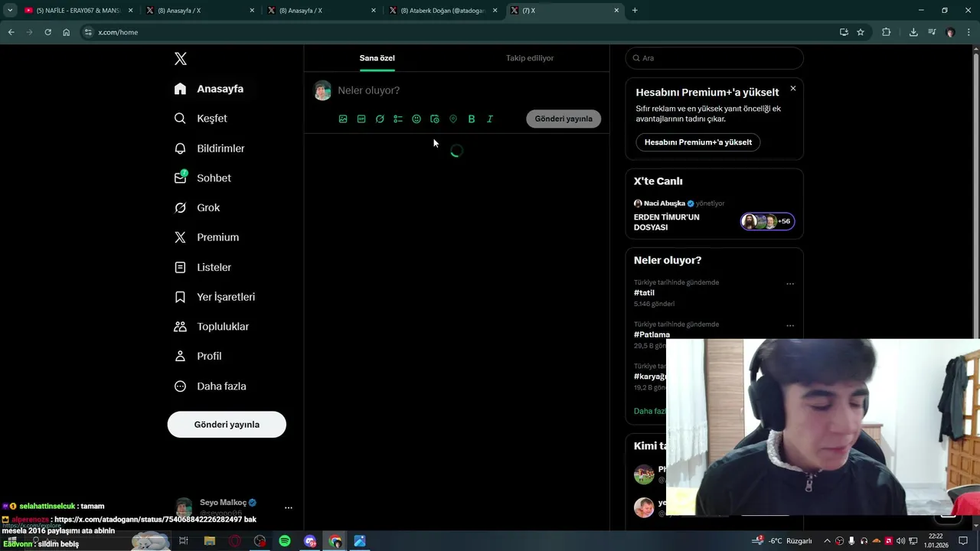Click Naci Abuşka host name

click(665, 204)
